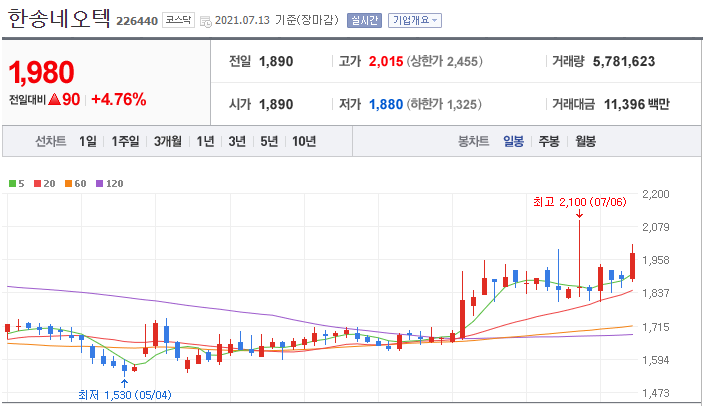Image resolution: width=703 pixels, height=406 pixels.
Task: Select the 1일 line chart tab
Action: 88,142
